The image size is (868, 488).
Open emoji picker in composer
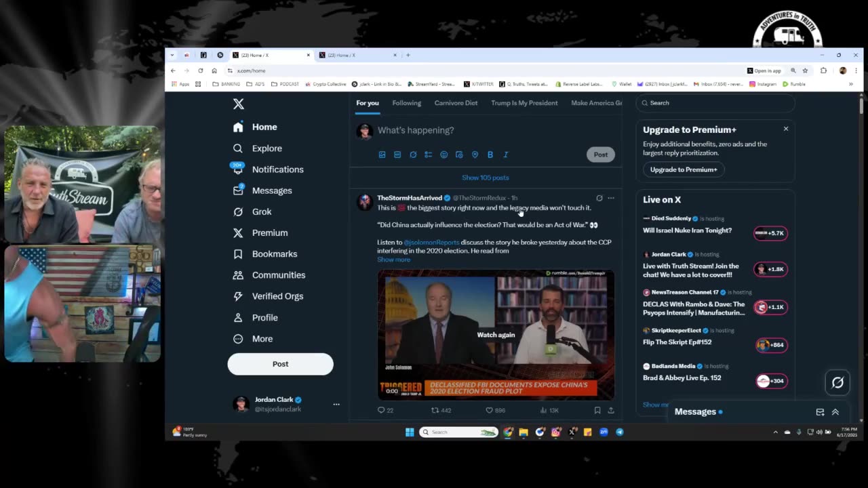click(444, 155)
